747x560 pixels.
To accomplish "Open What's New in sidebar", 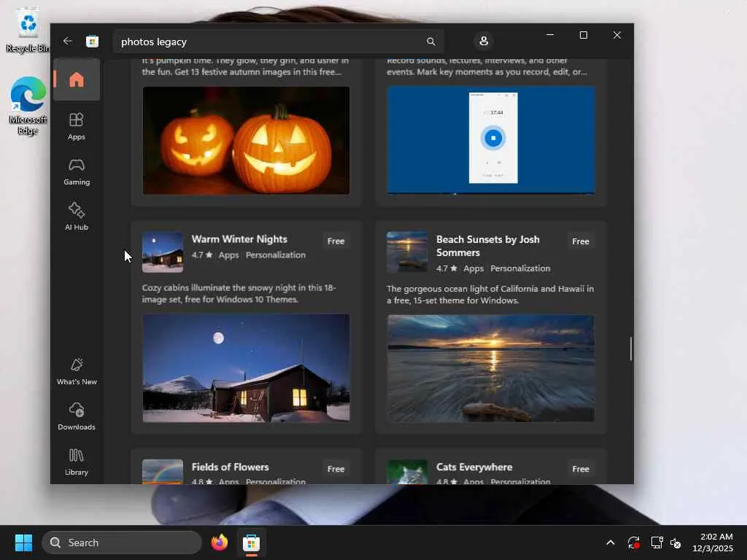I will pos(77,372).
